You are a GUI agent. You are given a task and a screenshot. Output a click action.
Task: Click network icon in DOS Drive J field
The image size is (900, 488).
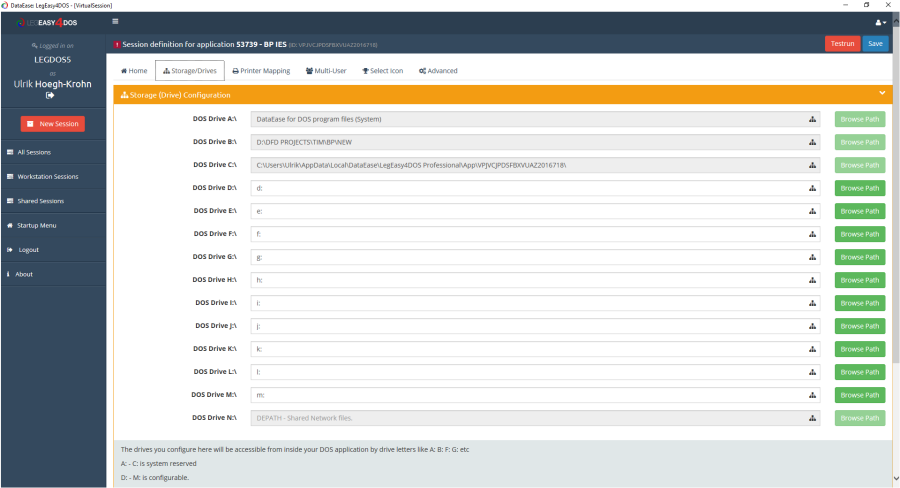pos(812,326)
